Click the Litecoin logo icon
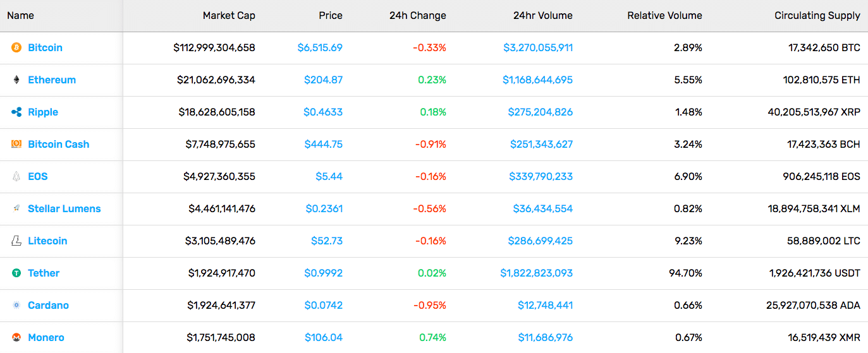The height and width of the screenshot is (353, 868). 16,241
